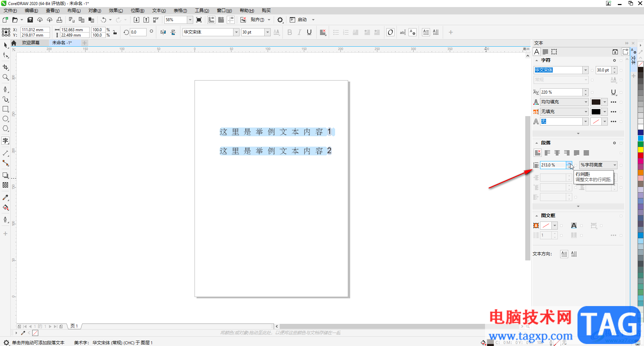Click X position 111.012 mm field

(x=35, y=30)
